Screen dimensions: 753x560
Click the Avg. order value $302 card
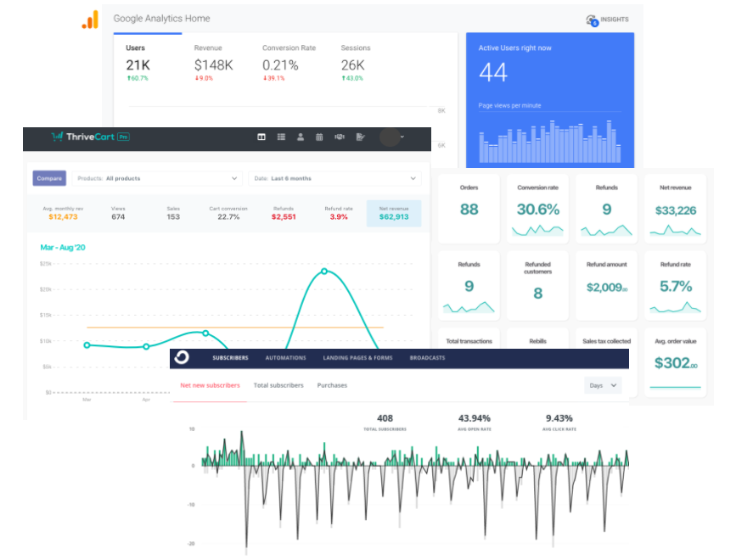point(675,362)
